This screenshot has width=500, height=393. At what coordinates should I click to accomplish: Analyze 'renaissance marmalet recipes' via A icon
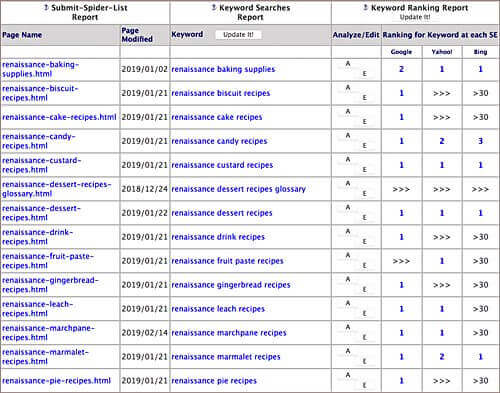click(348, 351)
